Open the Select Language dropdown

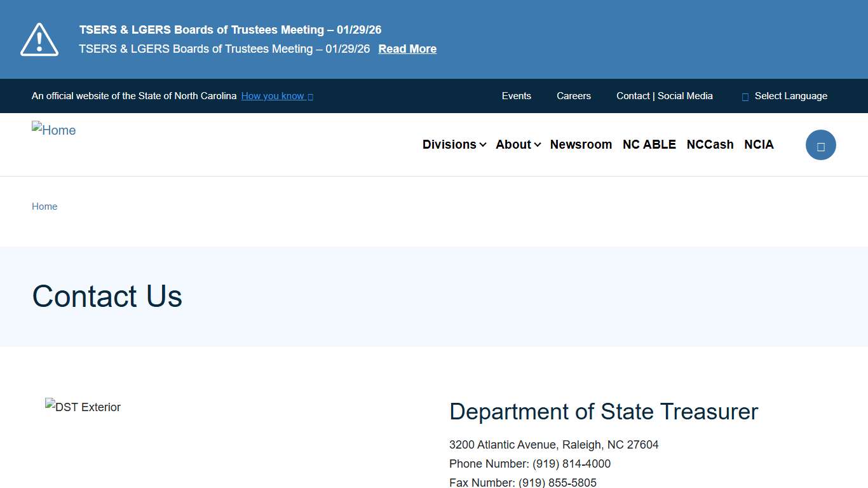click(790, 96)
